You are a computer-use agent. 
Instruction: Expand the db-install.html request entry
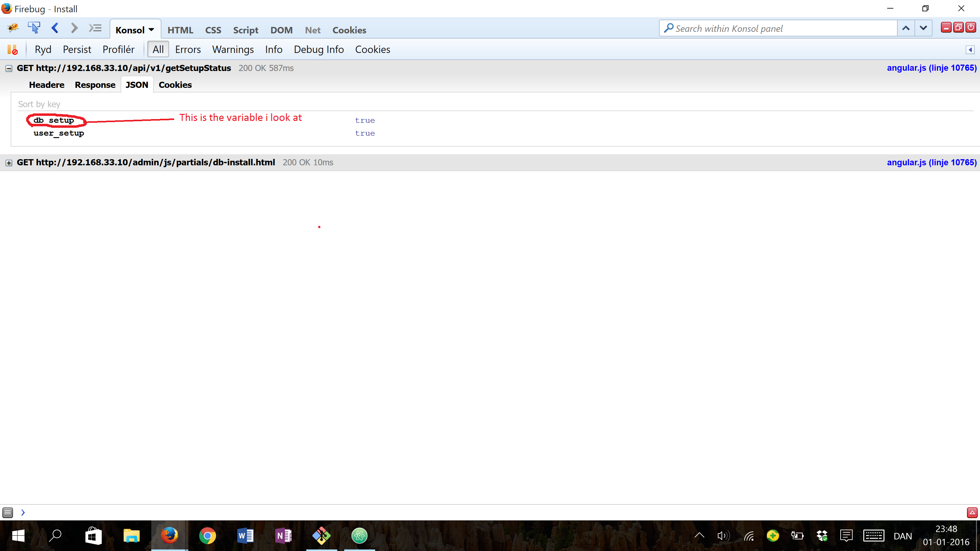[x=9, y=163]
